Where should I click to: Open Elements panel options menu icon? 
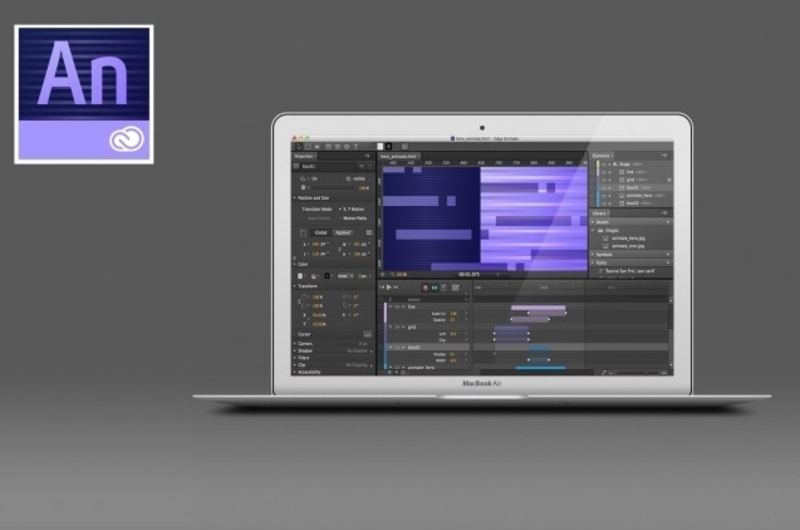(664, 155)
